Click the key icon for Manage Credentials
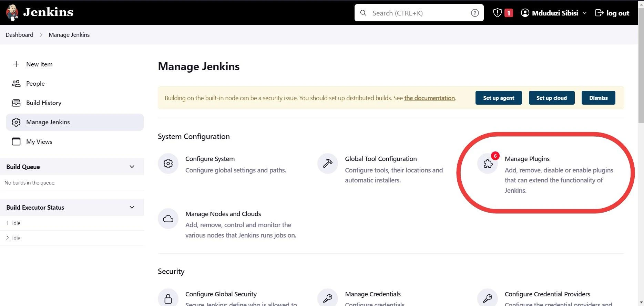This screenshot has width=644, height=306. coord(328,298)
